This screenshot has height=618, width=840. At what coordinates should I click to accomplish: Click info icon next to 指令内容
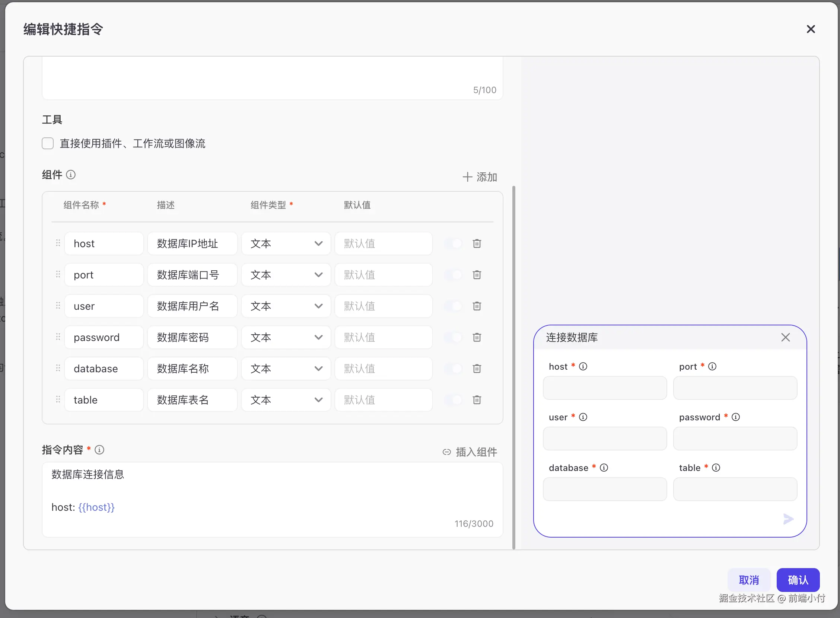coord(99,450)
